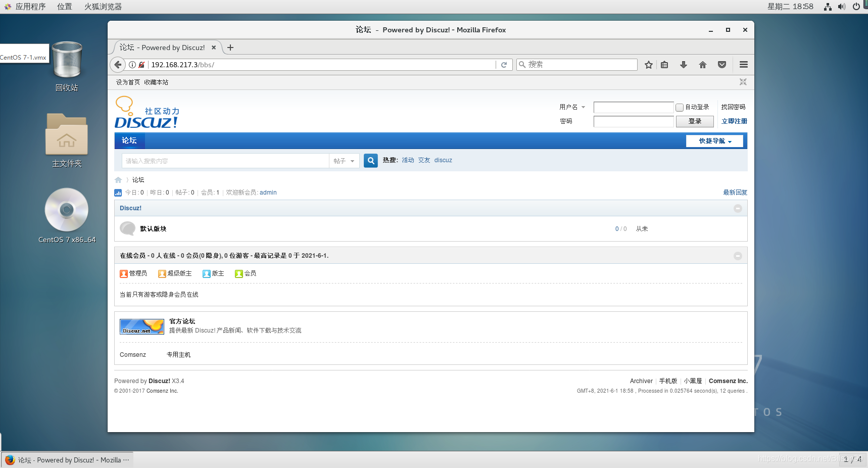Open the network status icon in top panel

coord(828,7)
